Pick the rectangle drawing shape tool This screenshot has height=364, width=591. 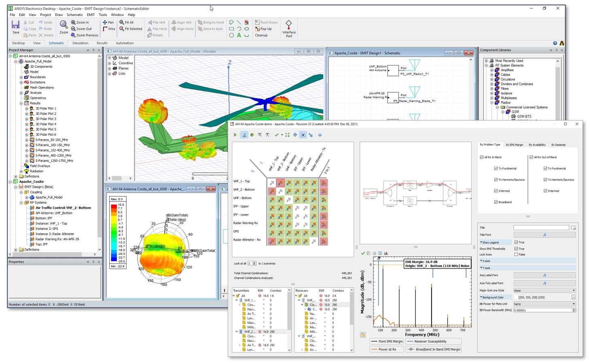[x=231, y=29]
